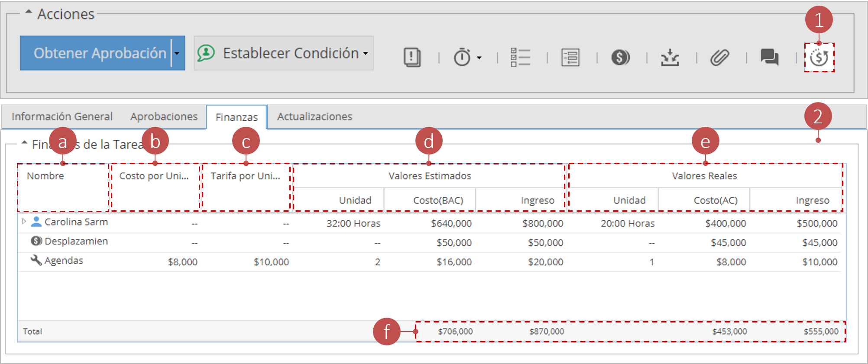Click the $800,000 income cell
This screenshot has width=868, height=364.
point(543,223)
